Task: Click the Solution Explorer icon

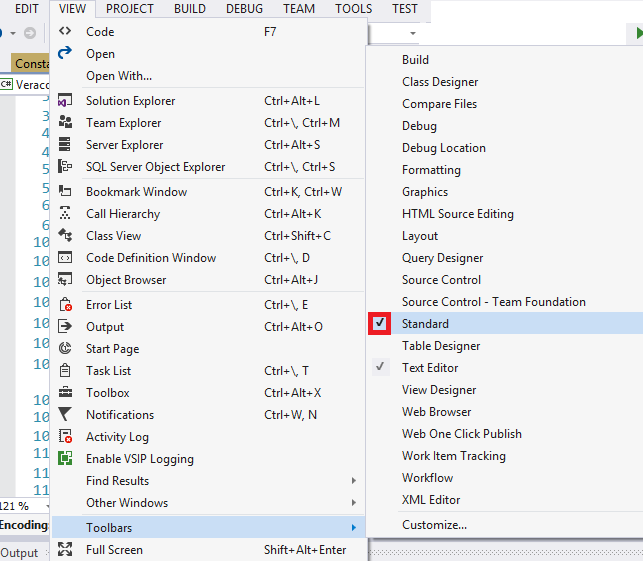Action: [x=65, y=100]
